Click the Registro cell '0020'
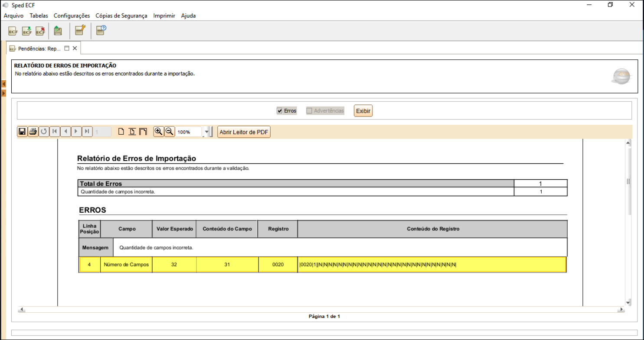The height and width of the screenshot is (340, 644). (x=278, y=265)
